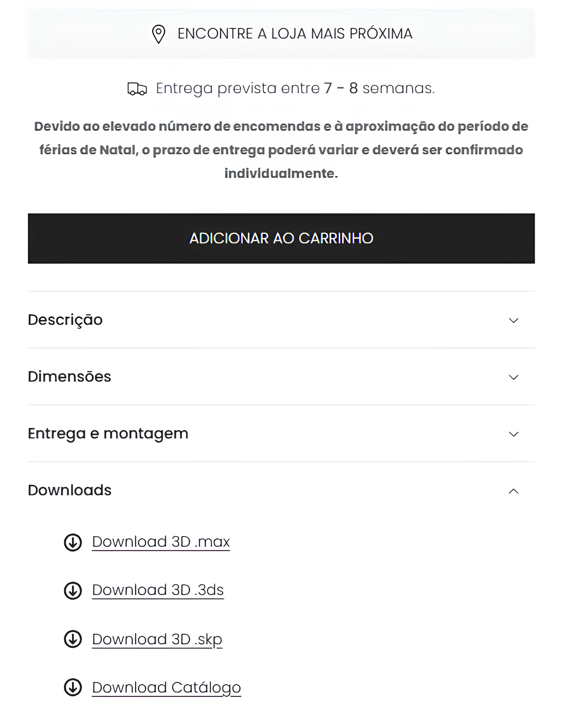Viewport: 564px width, 728px height.
Task: Click the download icon beside Catálogo
Action: [73, 687]
